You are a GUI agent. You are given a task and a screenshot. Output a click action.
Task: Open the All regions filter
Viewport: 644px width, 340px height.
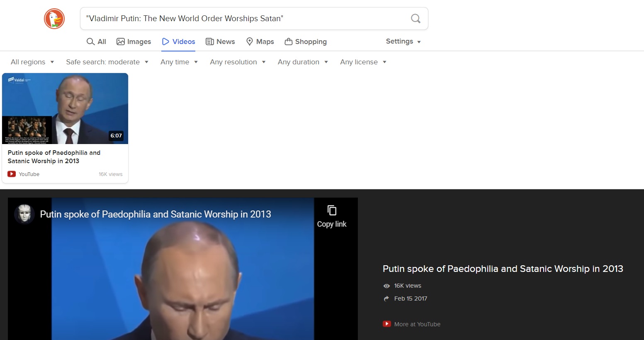click(x=32, y=62)
